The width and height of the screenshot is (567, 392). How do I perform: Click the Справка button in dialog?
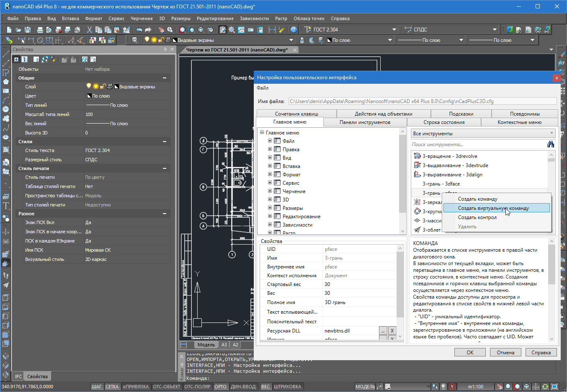(541, 353)
